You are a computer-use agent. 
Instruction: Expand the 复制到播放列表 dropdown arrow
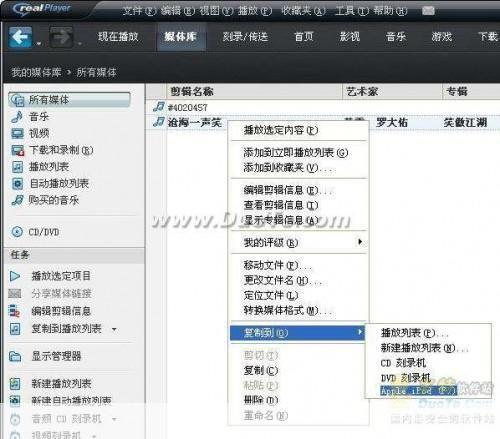click(x=114, y=329)
